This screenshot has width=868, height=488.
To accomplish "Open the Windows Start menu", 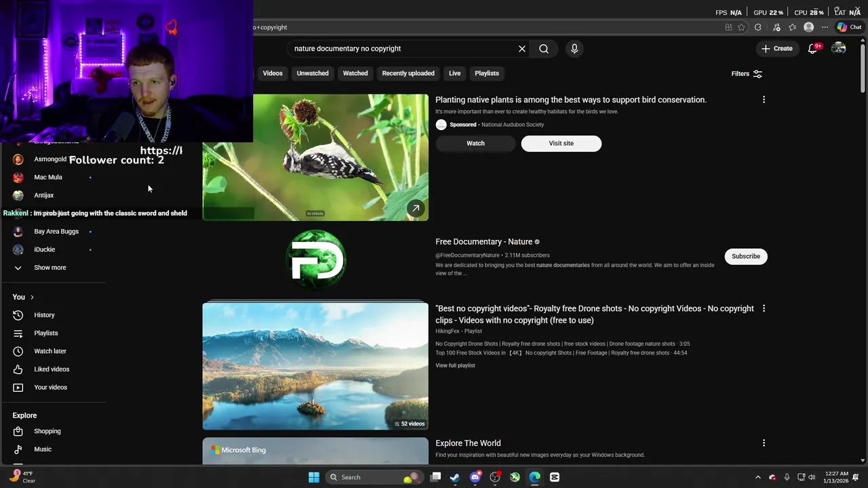I will [314, 477].
